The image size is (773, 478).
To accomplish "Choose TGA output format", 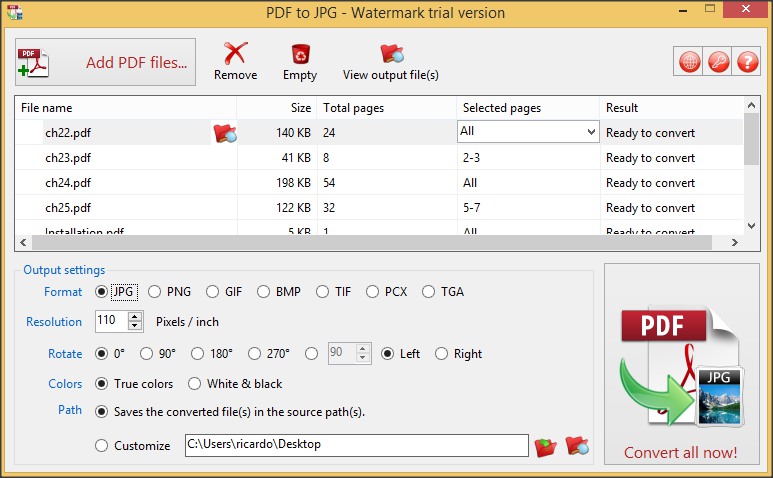I will tap(428, 292).
